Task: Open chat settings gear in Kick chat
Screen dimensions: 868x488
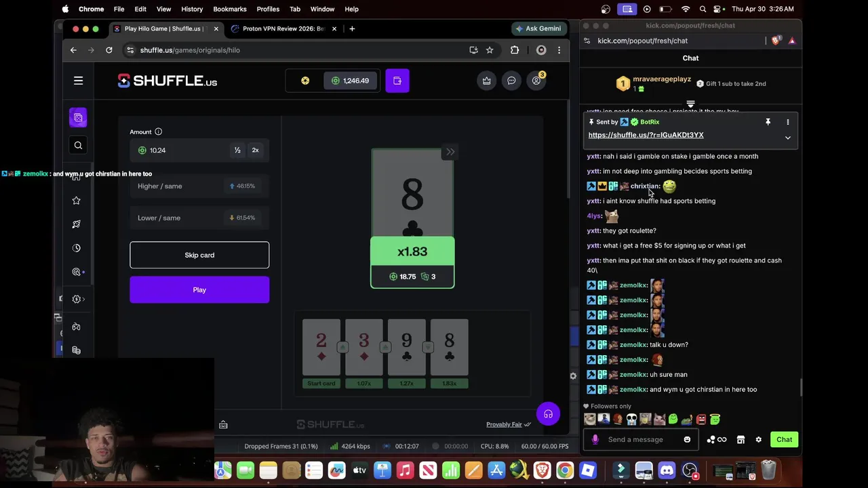Action: pos(758,440)
